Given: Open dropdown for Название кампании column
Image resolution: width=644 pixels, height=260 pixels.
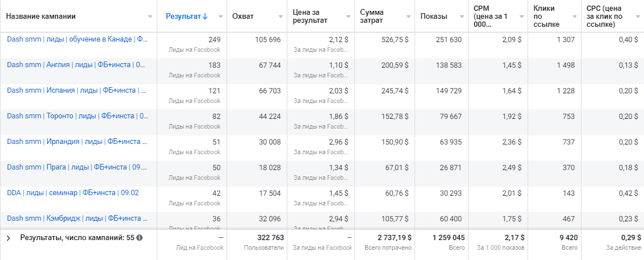Looking at the screenshot, I should pyautogui.click(x=150, y=16).
